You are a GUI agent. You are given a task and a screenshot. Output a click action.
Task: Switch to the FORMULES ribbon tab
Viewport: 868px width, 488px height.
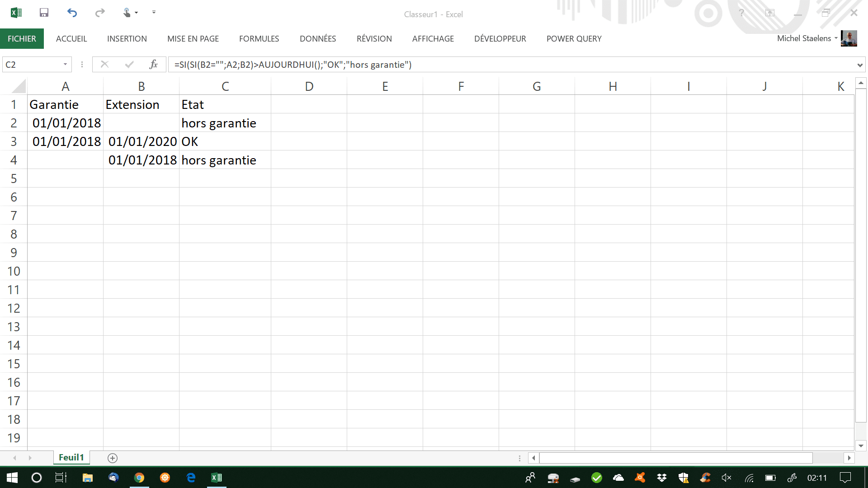[259, 39]
